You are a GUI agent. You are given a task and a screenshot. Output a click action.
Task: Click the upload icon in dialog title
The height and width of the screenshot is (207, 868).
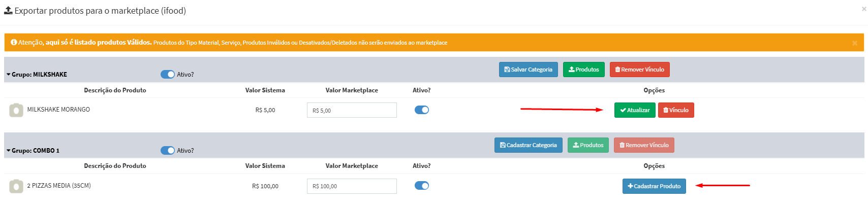[x=8, y=10]
